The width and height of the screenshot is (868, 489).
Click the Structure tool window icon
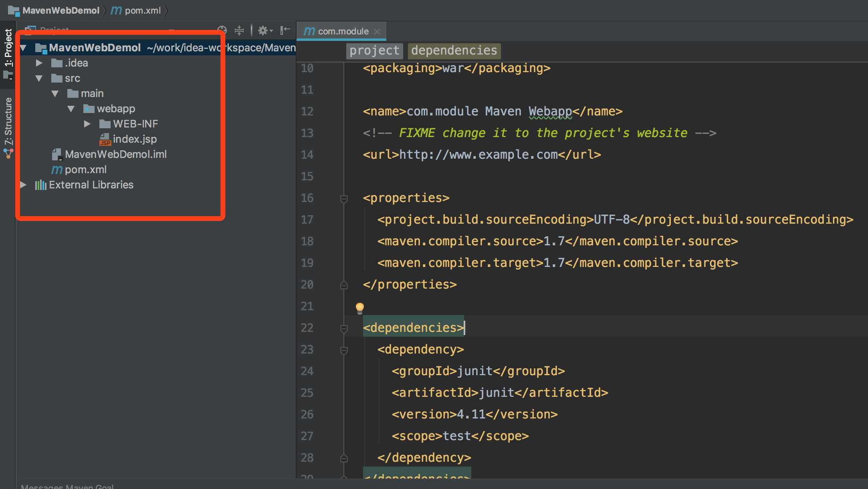[8, 153]
